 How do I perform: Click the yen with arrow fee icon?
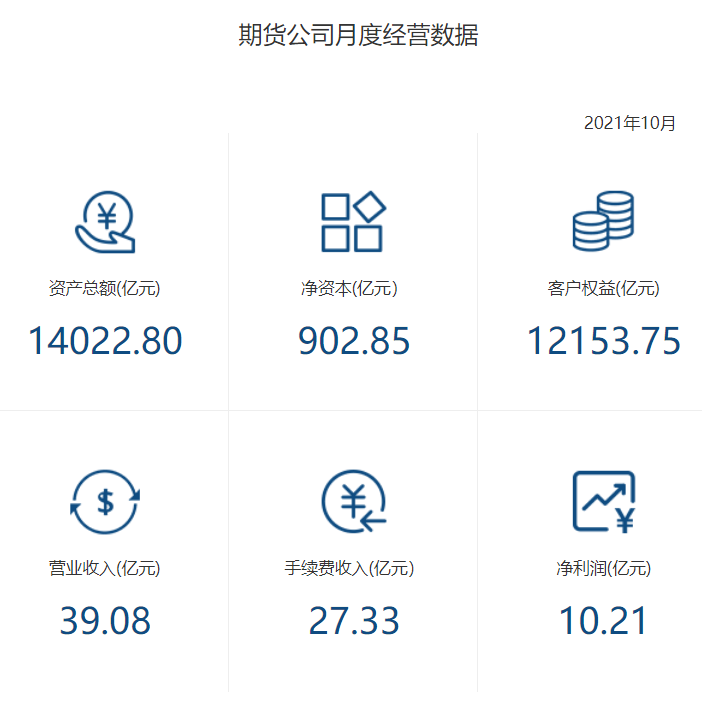pos(354,501)
